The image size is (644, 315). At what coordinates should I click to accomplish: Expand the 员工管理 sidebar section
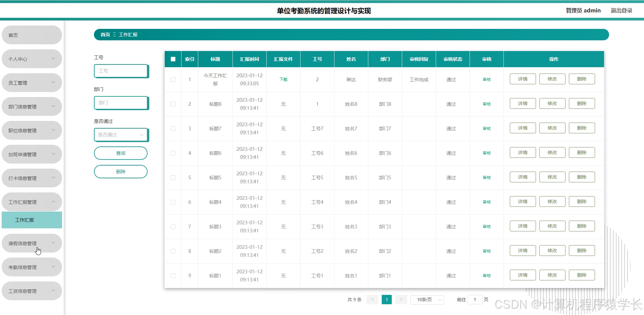click(x=32, y=83)
